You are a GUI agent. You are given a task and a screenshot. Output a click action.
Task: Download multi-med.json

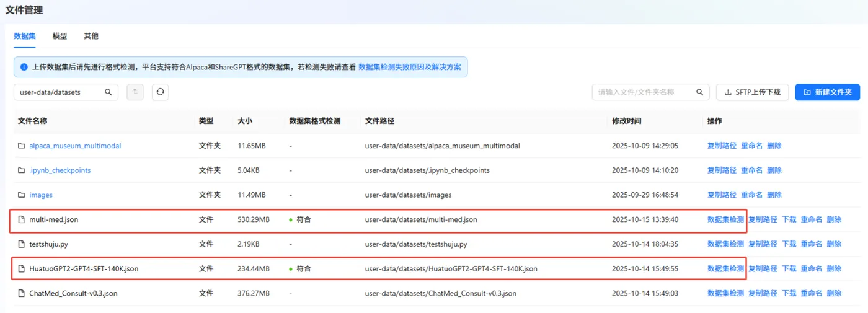tap(789, 219)
